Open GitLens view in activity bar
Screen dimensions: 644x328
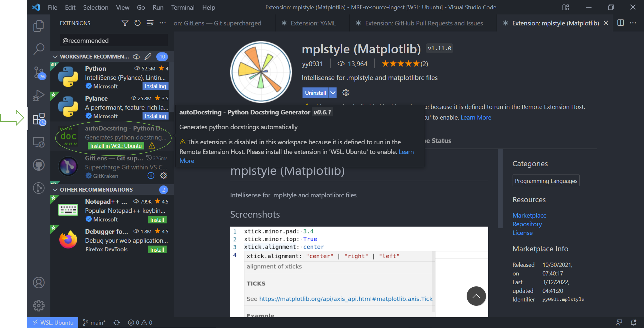click(39, 188)
